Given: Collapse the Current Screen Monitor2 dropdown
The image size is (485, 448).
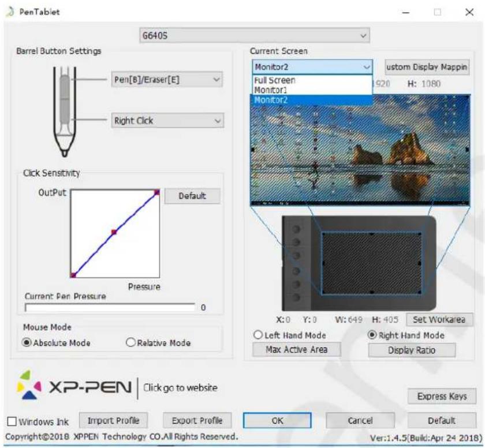Looking at the screenshot, I should pos(312,67).
